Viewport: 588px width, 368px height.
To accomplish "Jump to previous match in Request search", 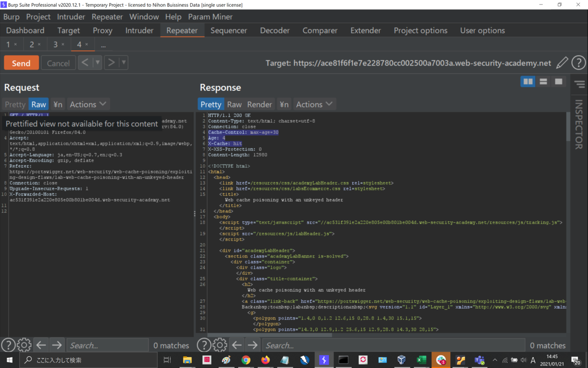I will [x=41, y=345].
